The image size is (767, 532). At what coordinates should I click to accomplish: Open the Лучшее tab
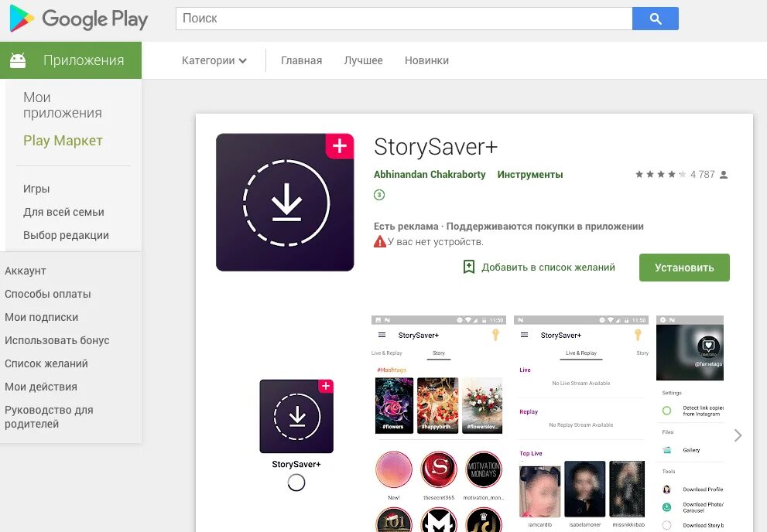click(364, 60)
